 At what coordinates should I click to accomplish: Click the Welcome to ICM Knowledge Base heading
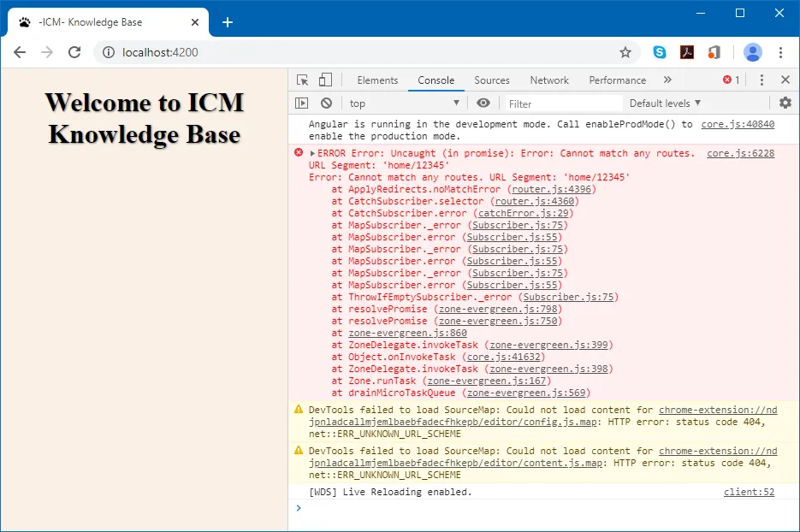pos(145,118)
